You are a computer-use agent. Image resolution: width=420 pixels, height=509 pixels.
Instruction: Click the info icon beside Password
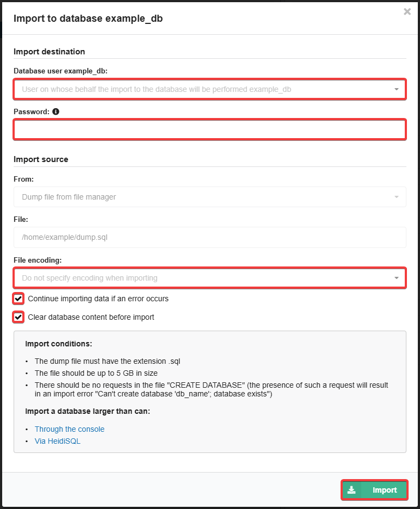[x=56, y=111]
